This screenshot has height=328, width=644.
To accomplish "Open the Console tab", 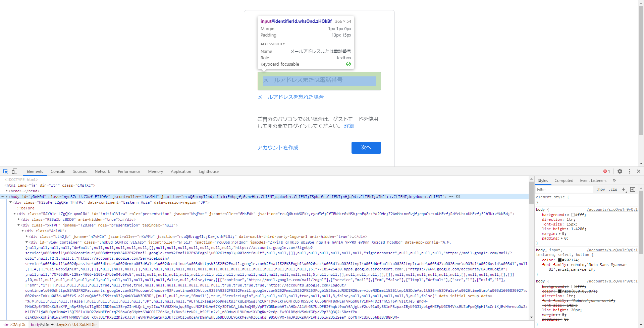I will pos(58,171).
